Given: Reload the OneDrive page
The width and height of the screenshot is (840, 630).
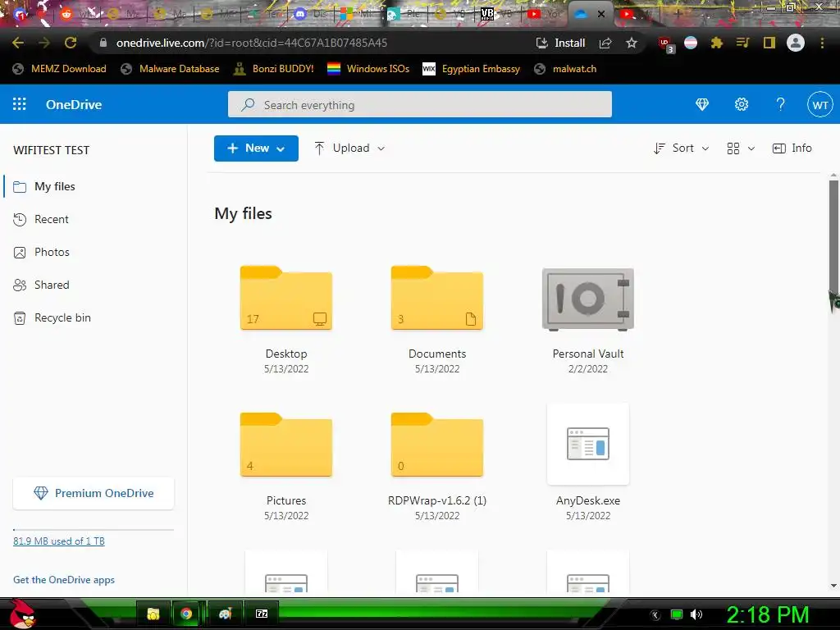Looking at the screenshot, I should click(x=71, y=43).
